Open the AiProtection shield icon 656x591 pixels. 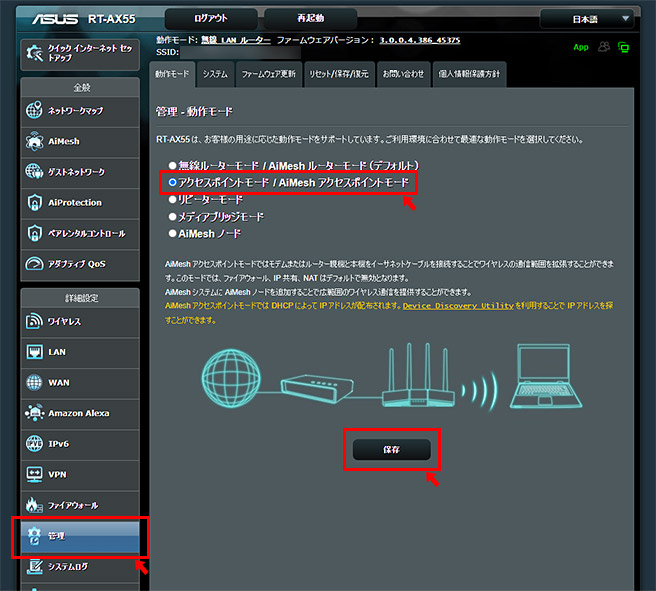point(34,202)
